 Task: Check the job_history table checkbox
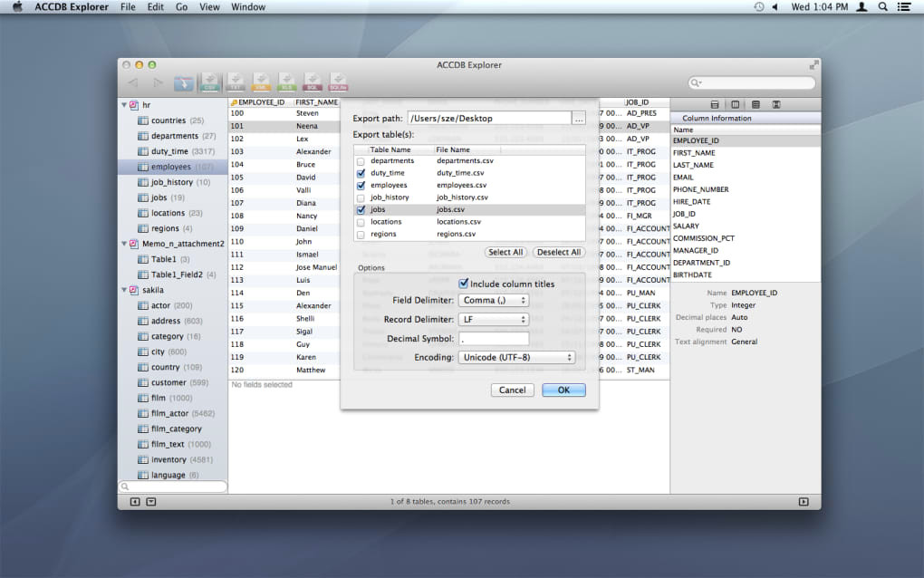tap(361, 198)
